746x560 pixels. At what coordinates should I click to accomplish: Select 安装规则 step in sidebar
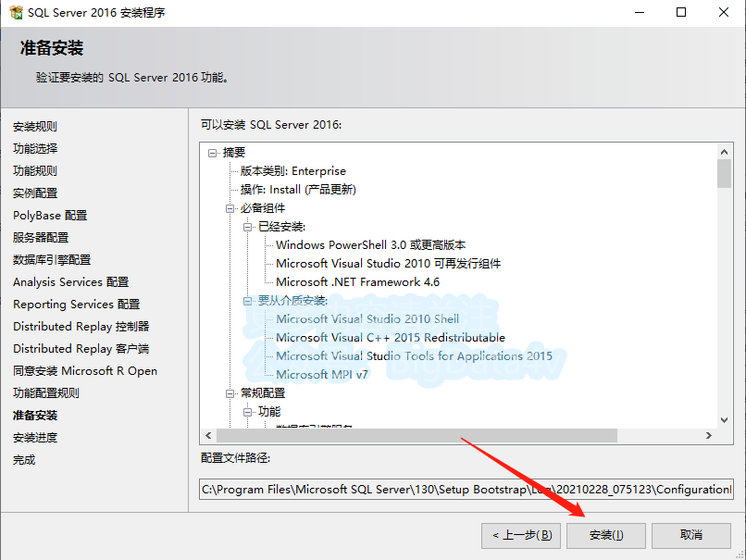point(35,127)
